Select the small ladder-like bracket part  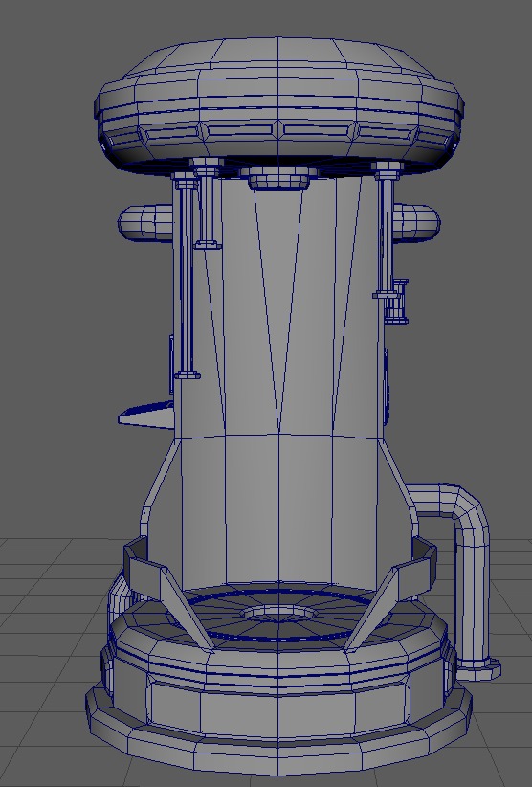coord(397,302)
